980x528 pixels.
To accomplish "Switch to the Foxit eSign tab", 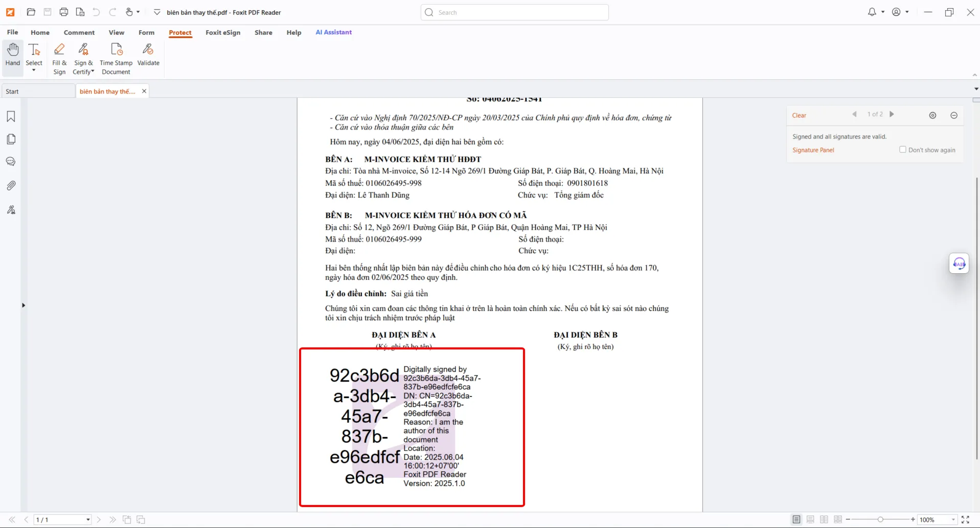I will click(x=223, y=32).
